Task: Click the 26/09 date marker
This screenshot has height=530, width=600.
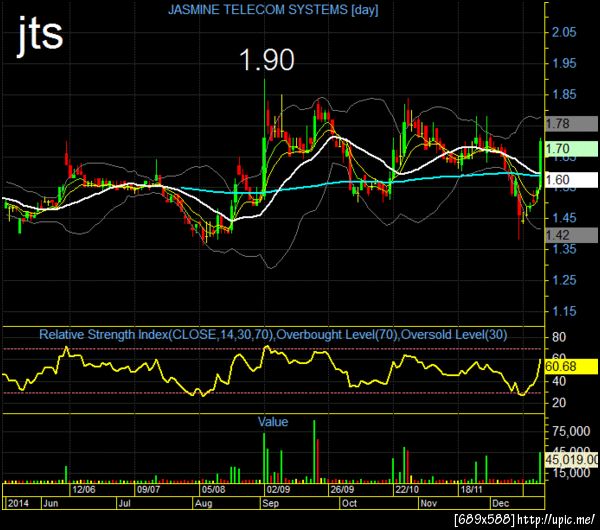Action: [x=342, y=489]
